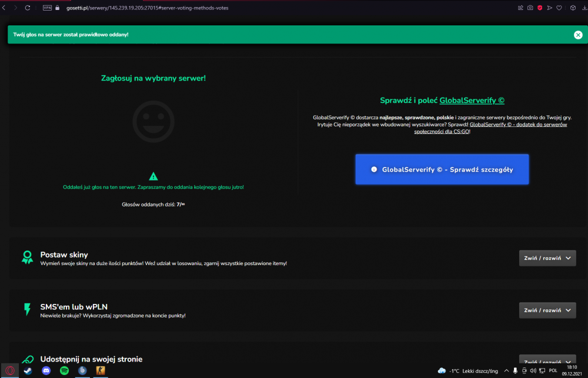This screenshot has width=588, height=378.
Task: Click the Postaw skiny ribbon badge icon
Action: point(27,257)
